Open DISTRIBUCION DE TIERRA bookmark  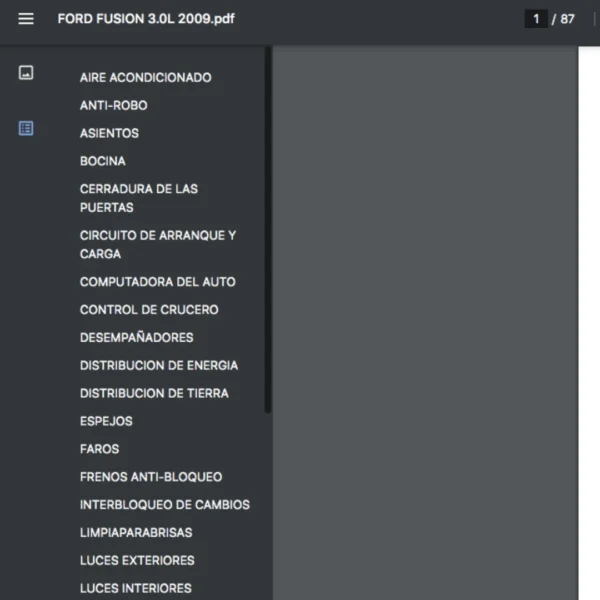(x=154, y=393)
